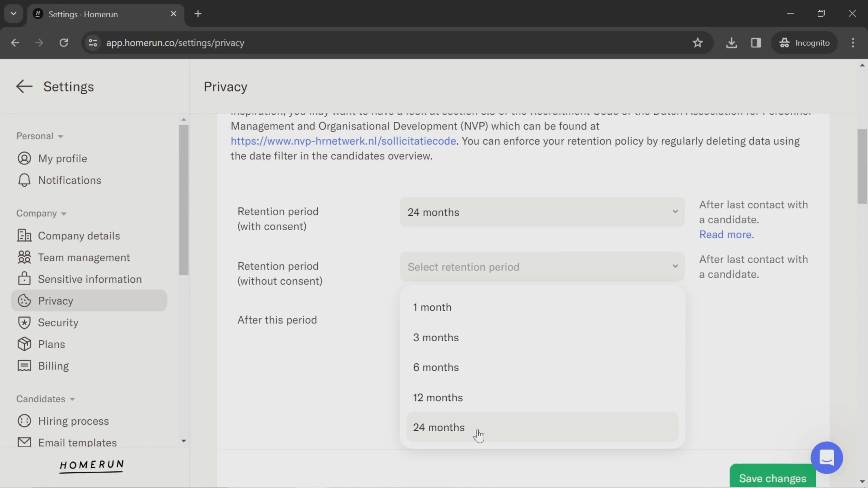Screen dimensions: 868x488
Task: Click the Privacy page heading
Action: [225, 87]
